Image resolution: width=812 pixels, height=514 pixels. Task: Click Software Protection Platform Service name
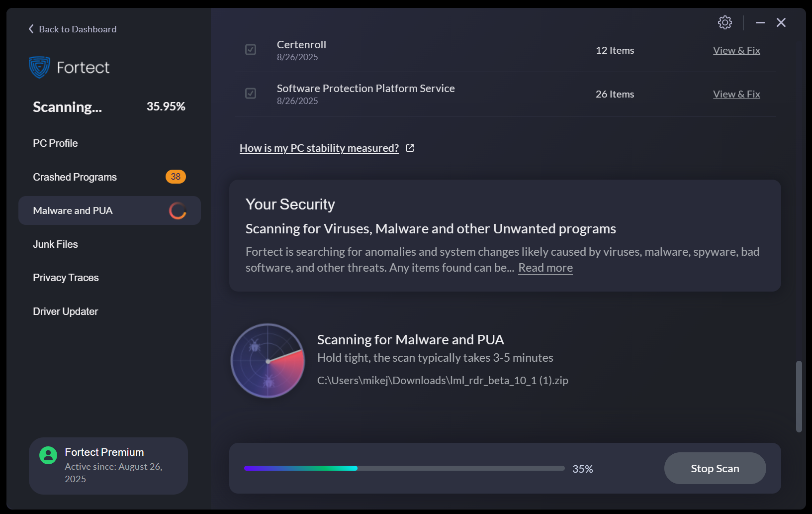(365, 89)
